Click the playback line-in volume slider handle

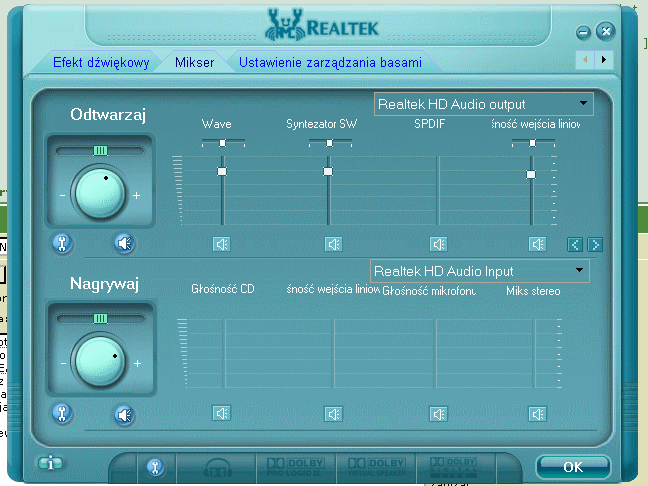[531, 174]
